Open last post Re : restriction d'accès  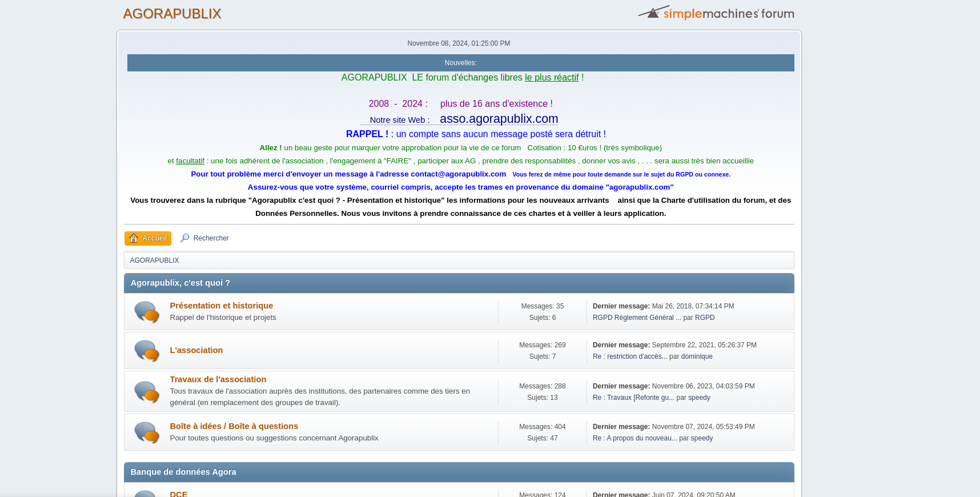pos(630,356)
